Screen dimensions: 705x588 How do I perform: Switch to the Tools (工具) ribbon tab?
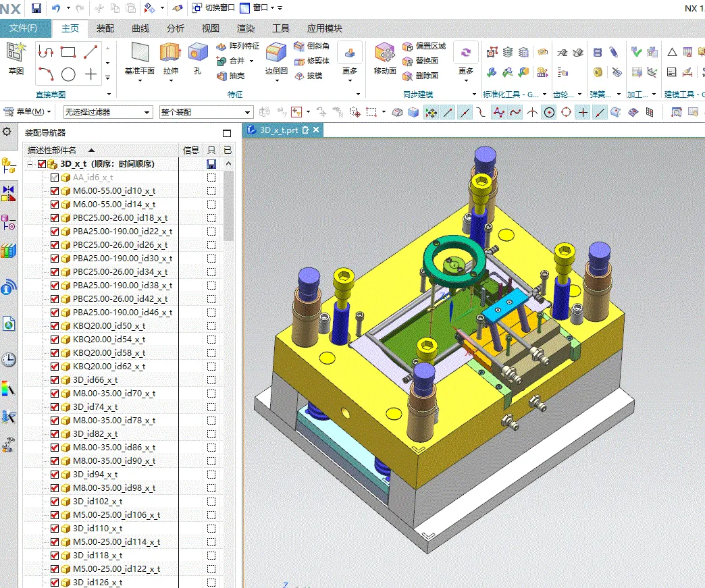pos(280,28)
